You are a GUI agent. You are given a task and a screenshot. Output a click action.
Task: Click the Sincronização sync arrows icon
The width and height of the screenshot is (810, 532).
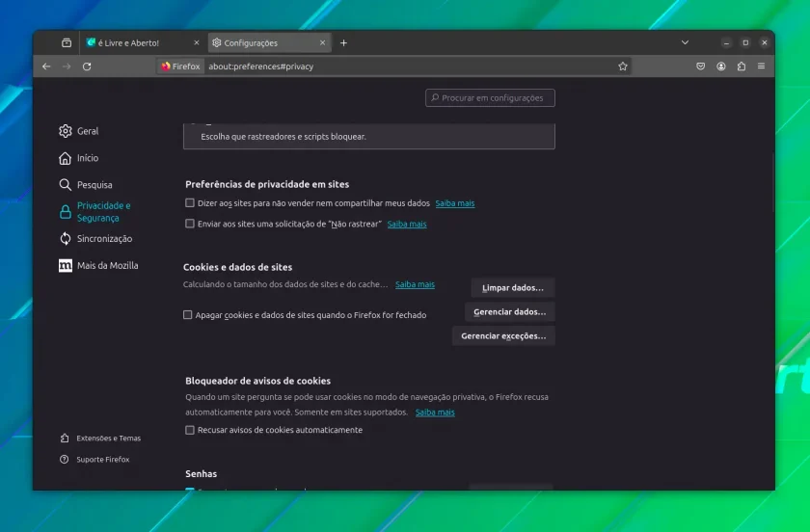[x=66, y=239]
